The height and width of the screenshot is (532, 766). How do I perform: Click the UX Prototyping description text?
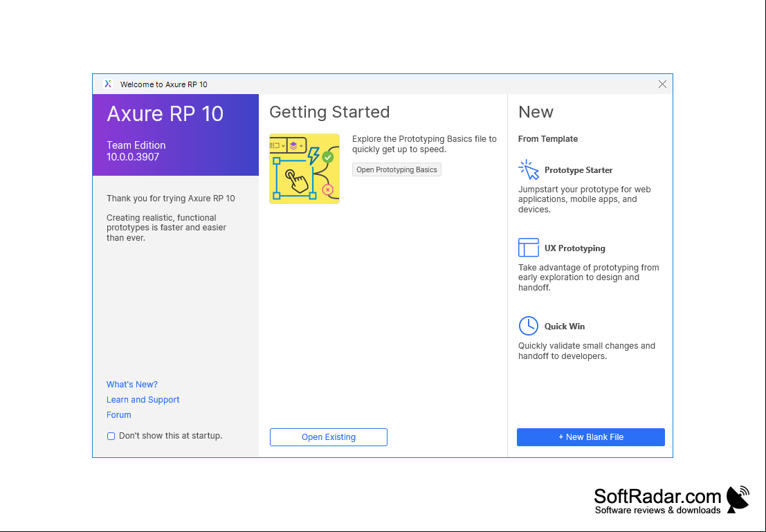[x=589, y=277]
